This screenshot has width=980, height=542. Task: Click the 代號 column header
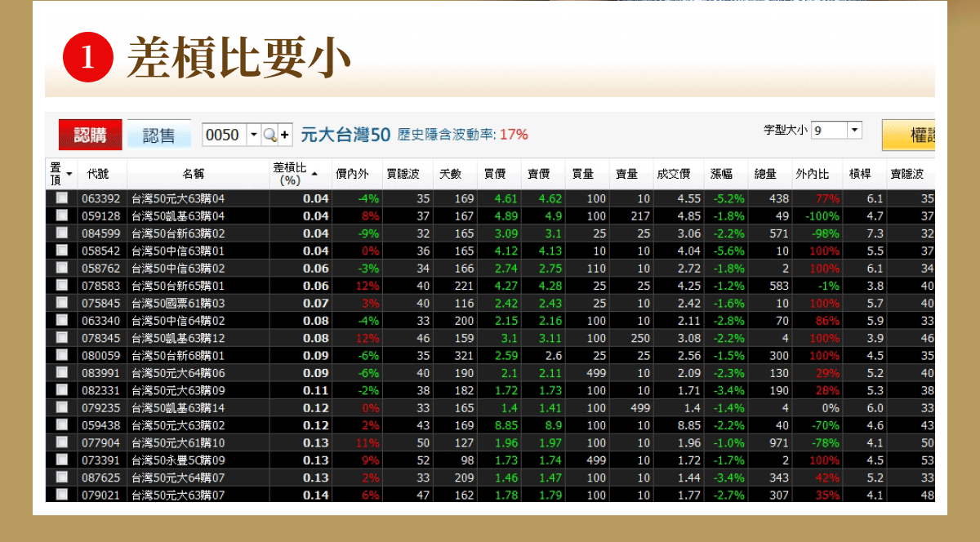(x=97, y=174)
